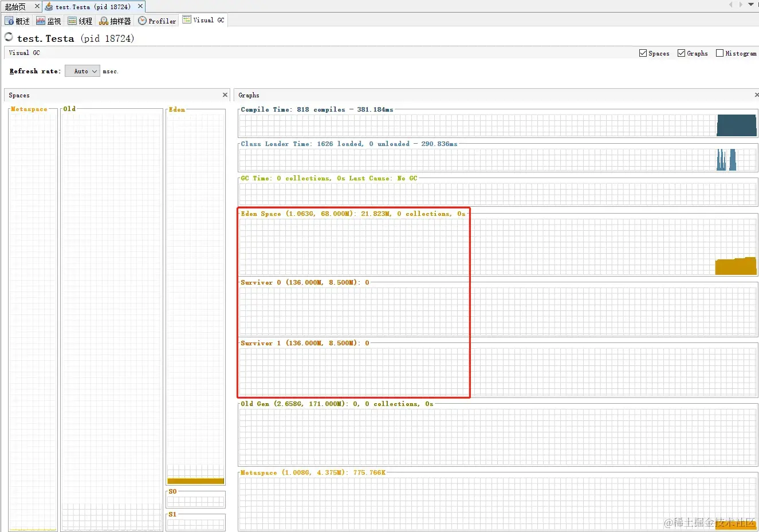
Task: Click the "Refresh rate:" label
Action: [35, 71]
